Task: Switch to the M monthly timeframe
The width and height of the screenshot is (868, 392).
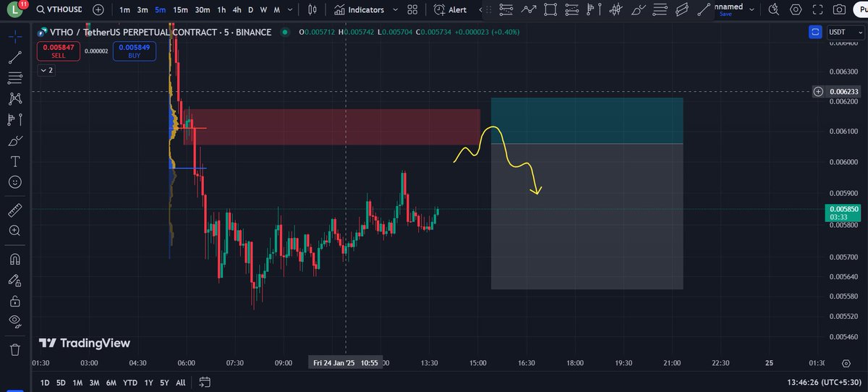Action: [277, 10]
